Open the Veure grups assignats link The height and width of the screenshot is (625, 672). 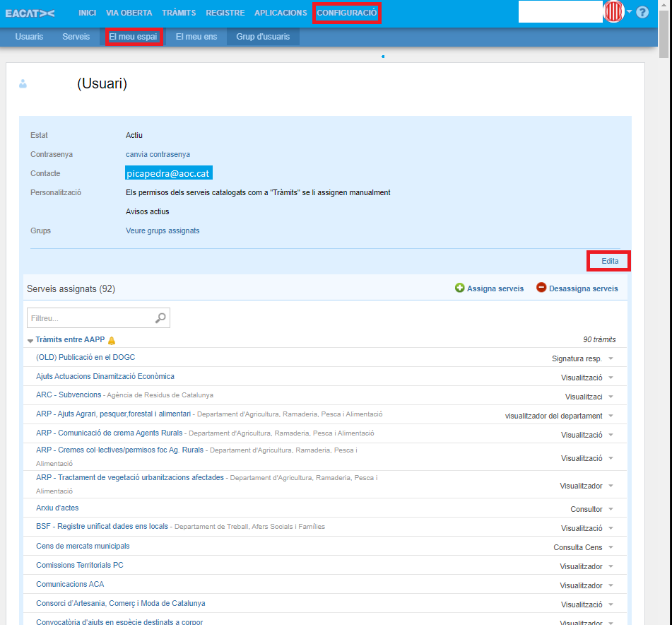pyautogui.click(x=163, y=230)
